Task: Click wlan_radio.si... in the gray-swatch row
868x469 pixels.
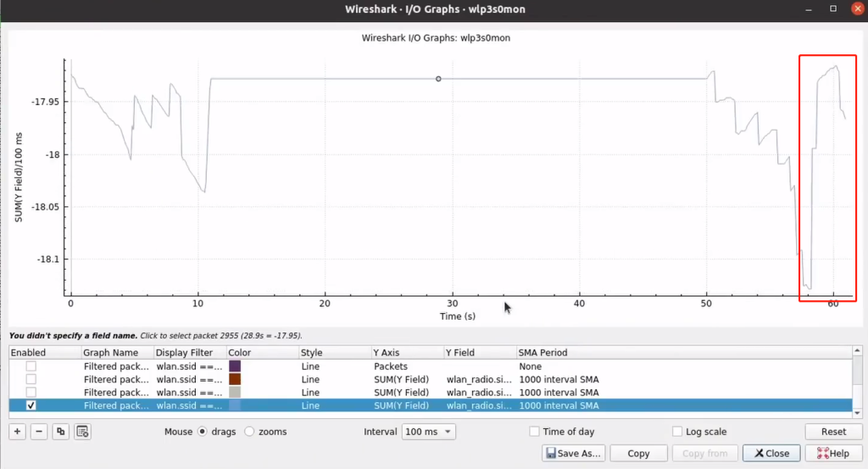Action: point(479,392)
